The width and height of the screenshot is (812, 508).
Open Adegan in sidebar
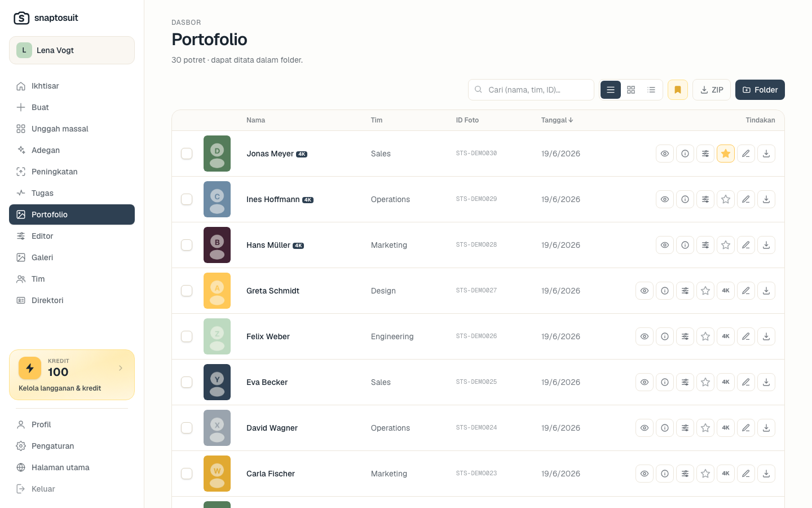[72, 150]
